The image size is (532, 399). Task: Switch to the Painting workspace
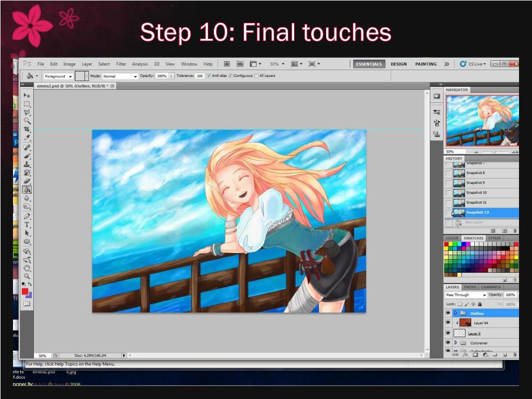click(426, 64)
